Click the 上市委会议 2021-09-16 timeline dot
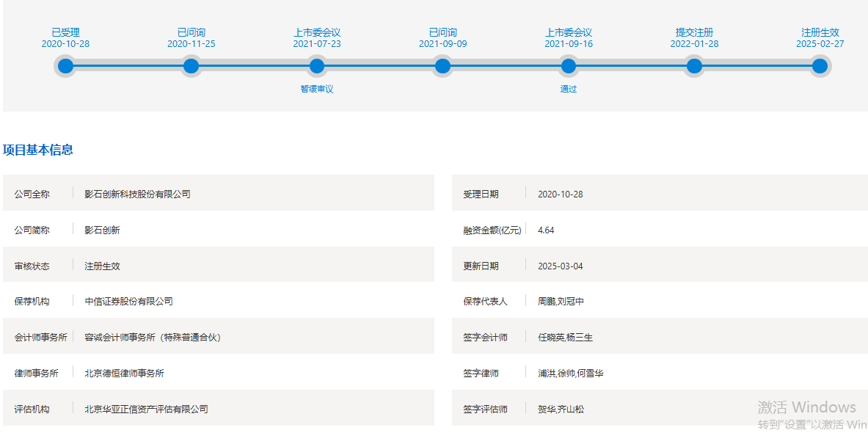The image size is (868, 433). pos(569,67)
